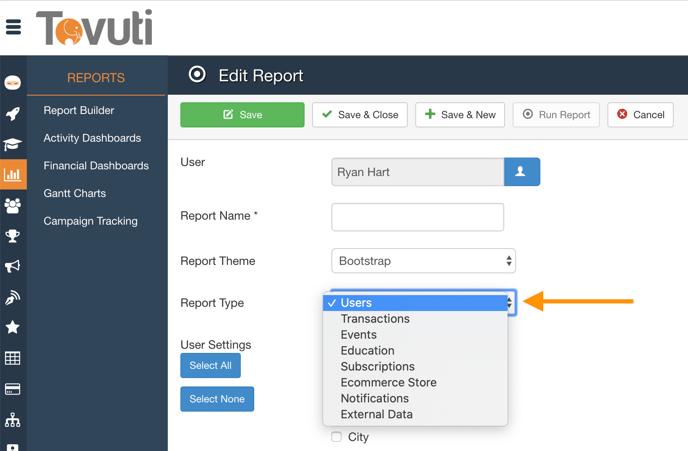
Task: Click the star icon in sidebar
Action: click(x=13, y=327)
